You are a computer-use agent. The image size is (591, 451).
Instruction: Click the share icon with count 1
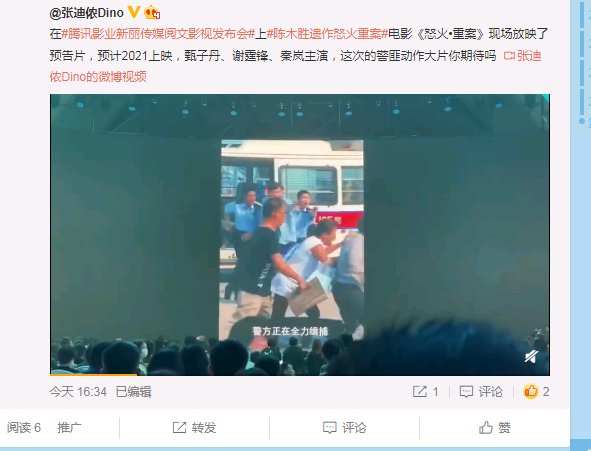[420, 391]
